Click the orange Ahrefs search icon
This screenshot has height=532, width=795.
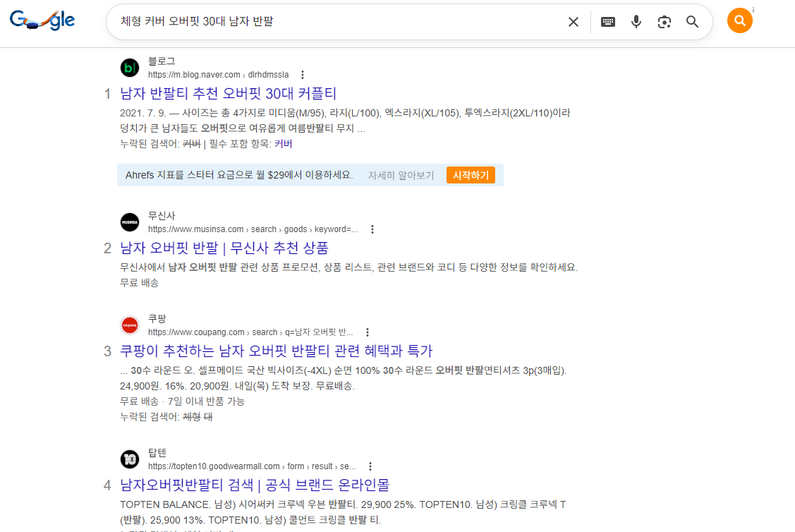coord(740,20)
